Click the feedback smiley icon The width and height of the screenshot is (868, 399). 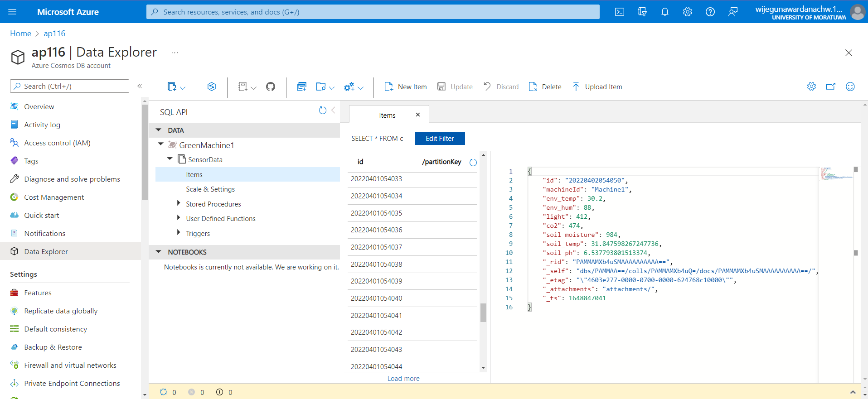[x=850, y=87]
